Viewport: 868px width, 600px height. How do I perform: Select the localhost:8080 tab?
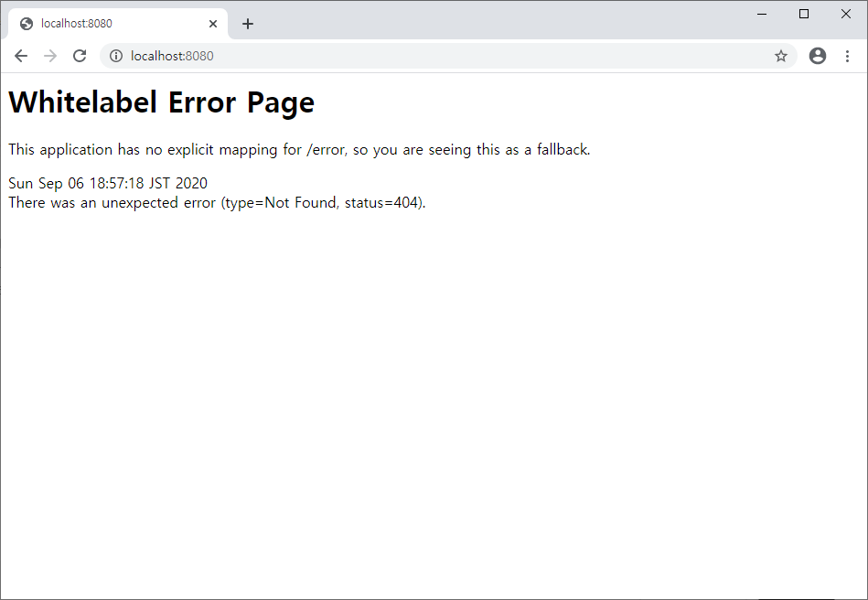[x=118, y=24]
